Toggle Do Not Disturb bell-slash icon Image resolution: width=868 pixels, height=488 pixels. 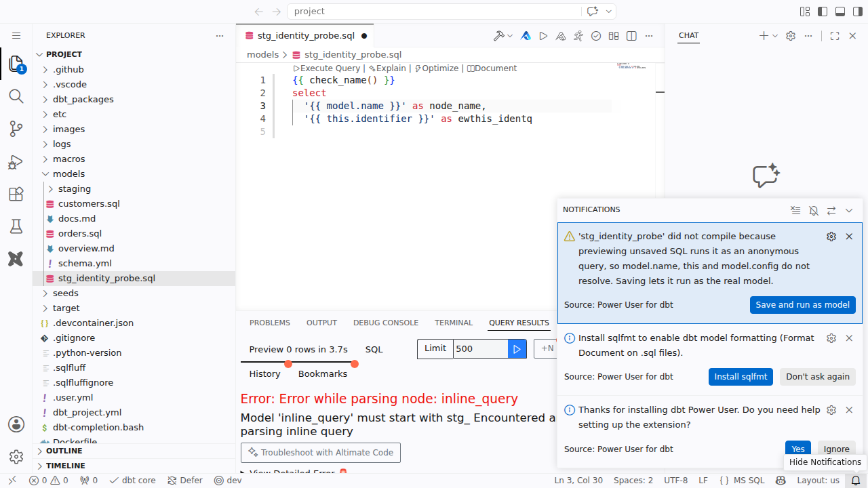814,210
